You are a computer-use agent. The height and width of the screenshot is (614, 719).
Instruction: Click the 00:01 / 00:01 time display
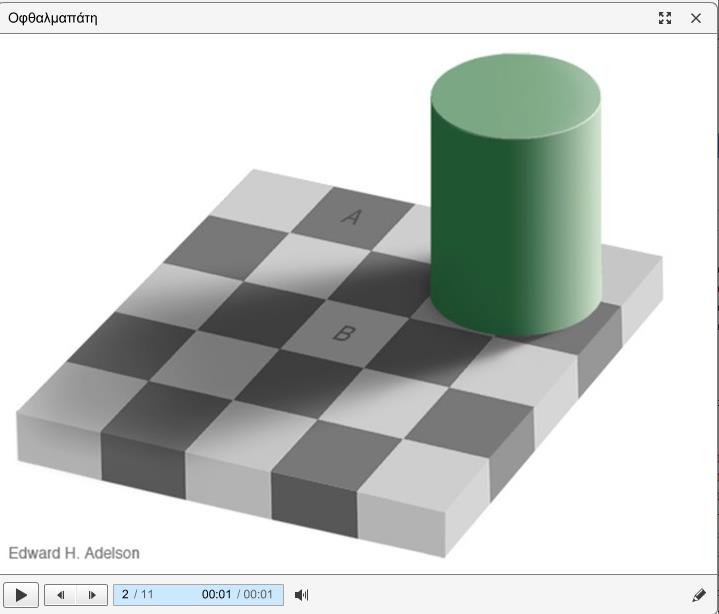tap(237, 595)
